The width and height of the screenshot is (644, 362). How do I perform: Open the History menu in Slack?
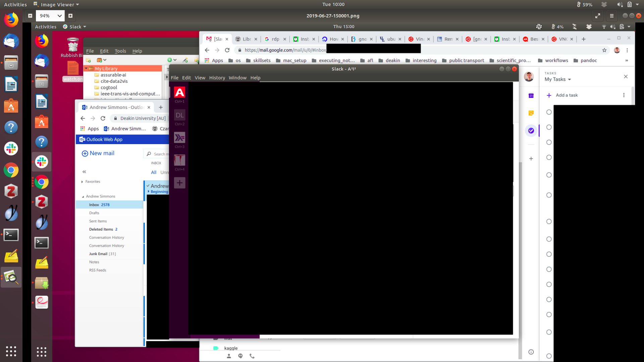coord(217,78)
